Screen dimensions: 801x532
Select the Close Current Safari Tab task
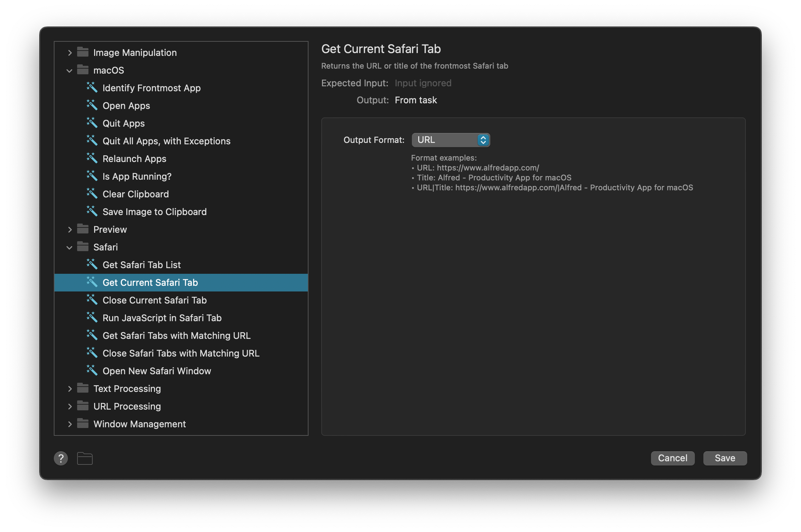click(155, 300)
